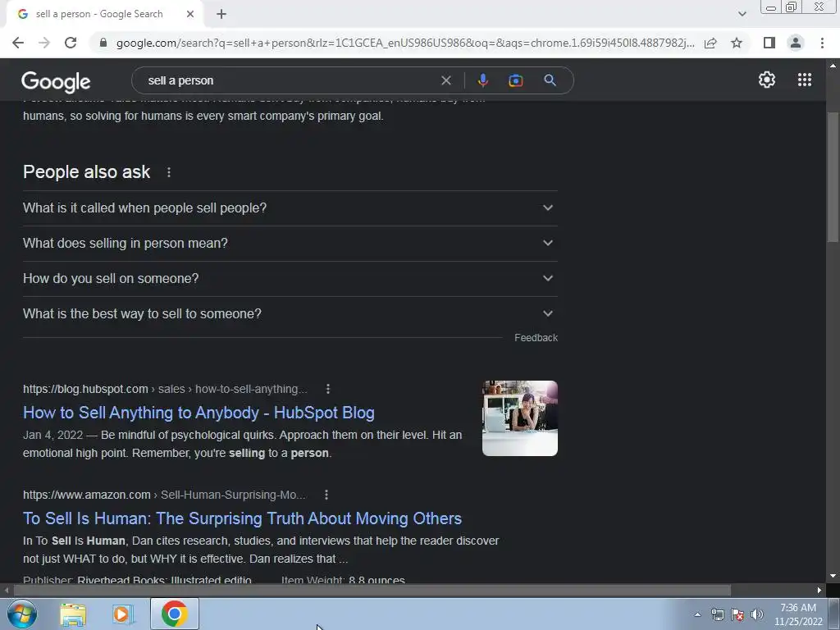The image size is (840, 630).
Task: Close the 'sell a person' tab
Action: [190, 15]
